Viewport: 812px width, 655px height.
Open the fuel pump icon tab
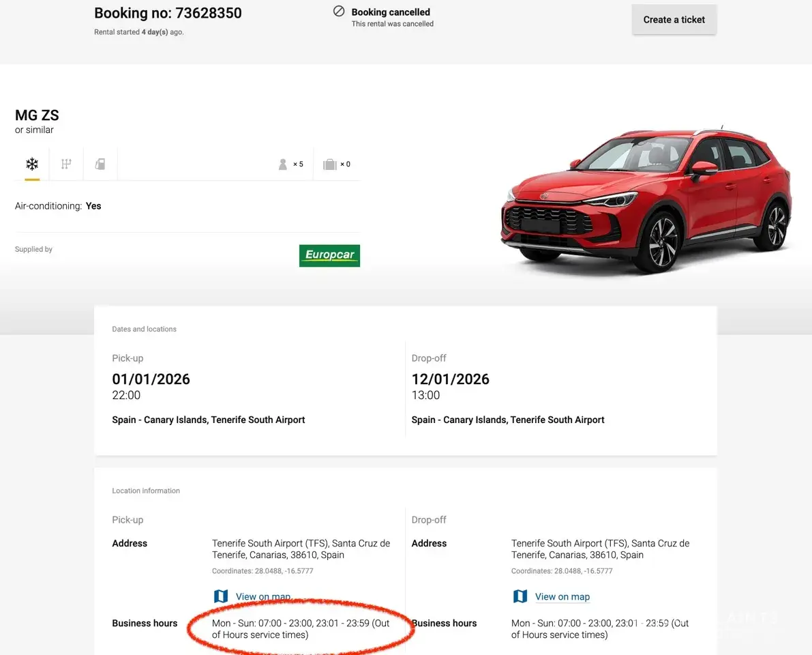[x=100, y=164]
